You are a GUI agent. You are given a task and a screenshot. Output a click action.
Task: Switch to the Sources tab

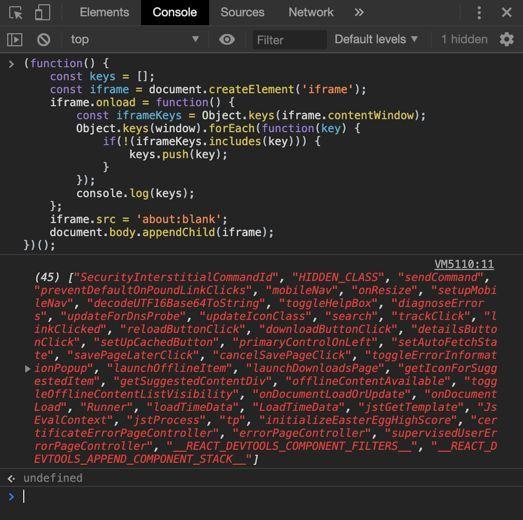(242, 12)
